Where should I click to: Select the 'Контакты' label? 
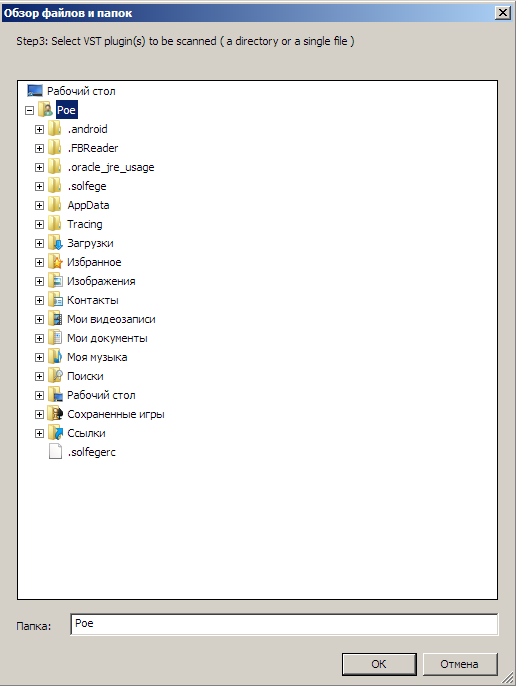pos(93,301)
